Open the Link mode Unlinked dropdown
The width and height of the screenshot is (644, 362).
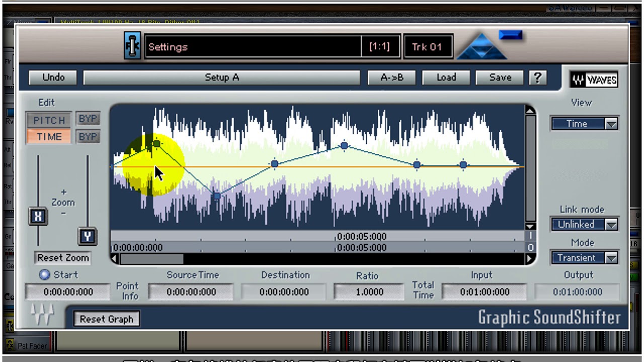click(585, 224)
